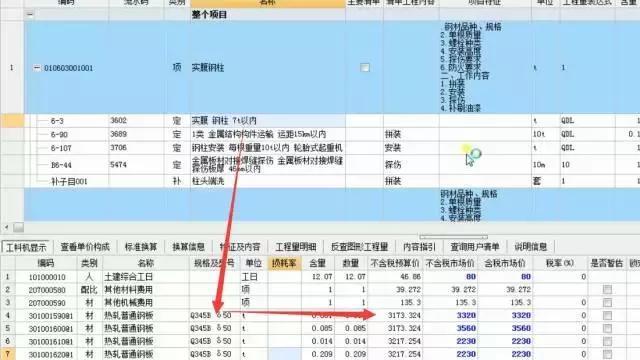Click the 损耗率 column header
640x360 pixels.
[x=284, y=263]
